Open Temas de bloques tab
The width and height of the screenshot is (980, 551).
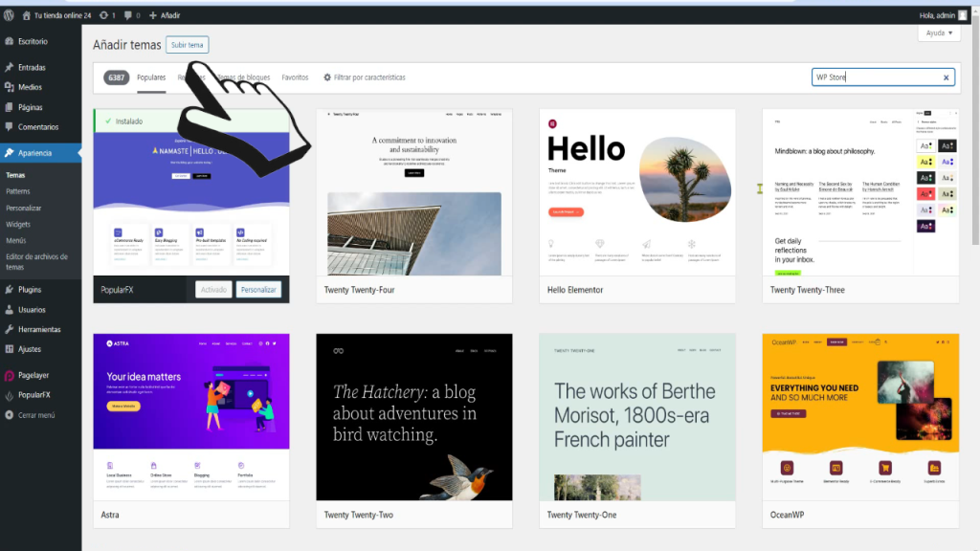(243, 77)
